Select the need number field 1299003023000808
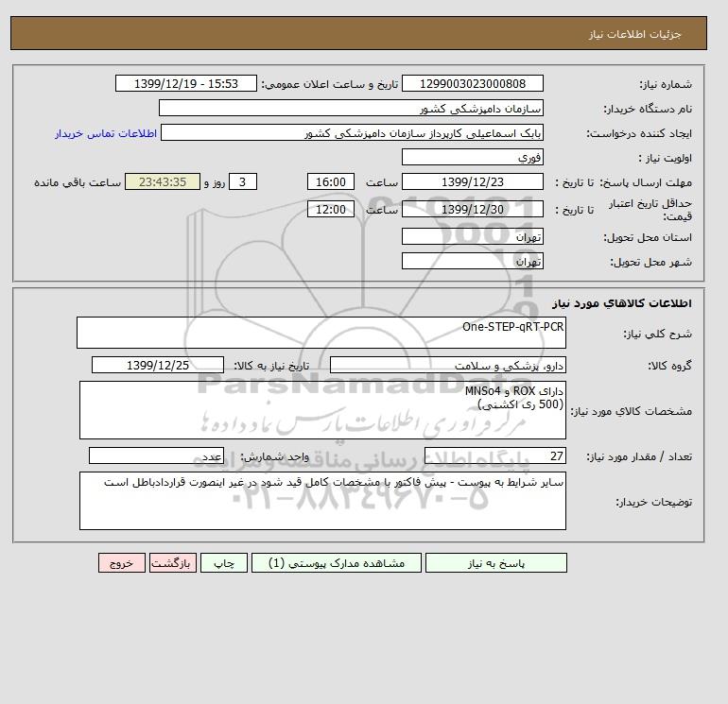The image size is (728, 704). (472, 83)
